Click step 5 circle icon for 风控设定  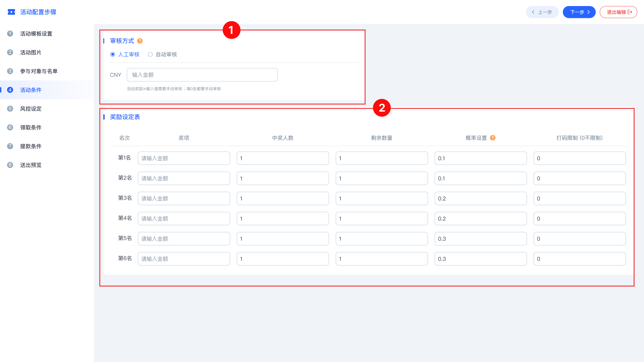(x=10, y=109)
